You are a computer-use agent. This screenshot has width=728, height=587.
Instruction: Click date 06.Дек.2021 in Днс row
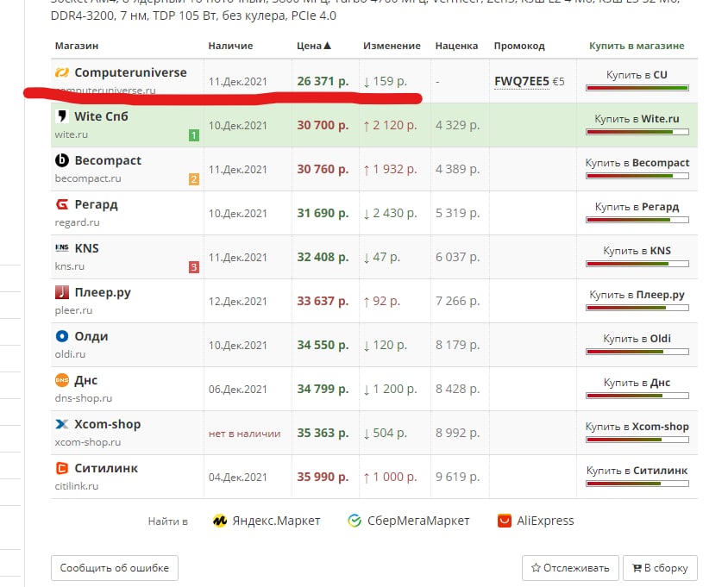point(238,390)
